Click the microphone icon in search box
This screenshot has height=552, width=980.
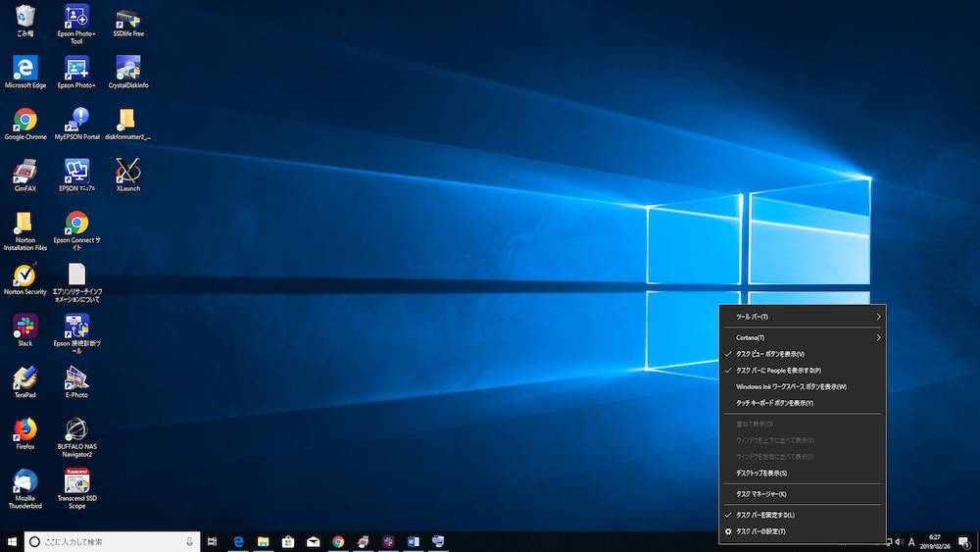189,542
